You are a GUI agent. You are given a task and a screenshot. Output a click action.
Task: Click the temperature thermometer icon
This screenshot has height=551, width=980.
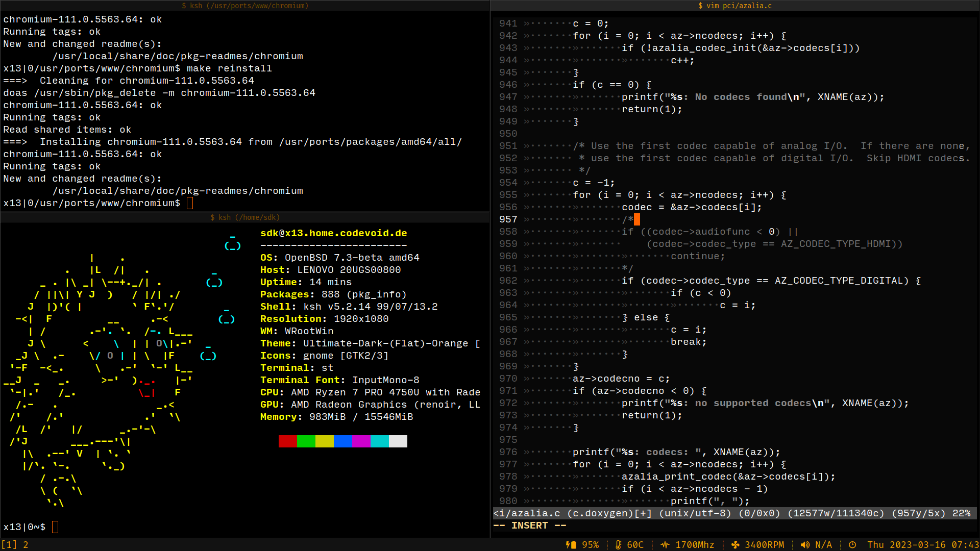pyautogui.click(x=618, y=545)
